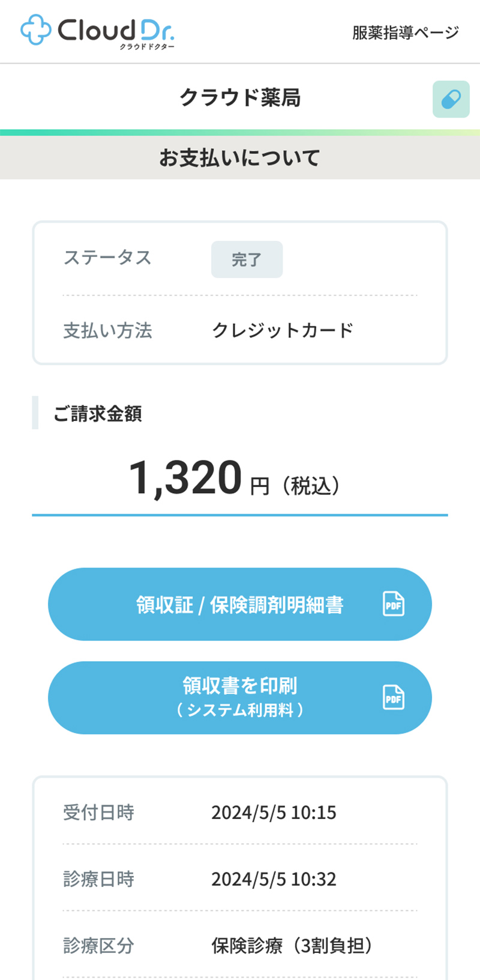Click the 保険診療（3割負担） value
The width and height of the screenshot is (480, 980).
click(x=292, y=946)
